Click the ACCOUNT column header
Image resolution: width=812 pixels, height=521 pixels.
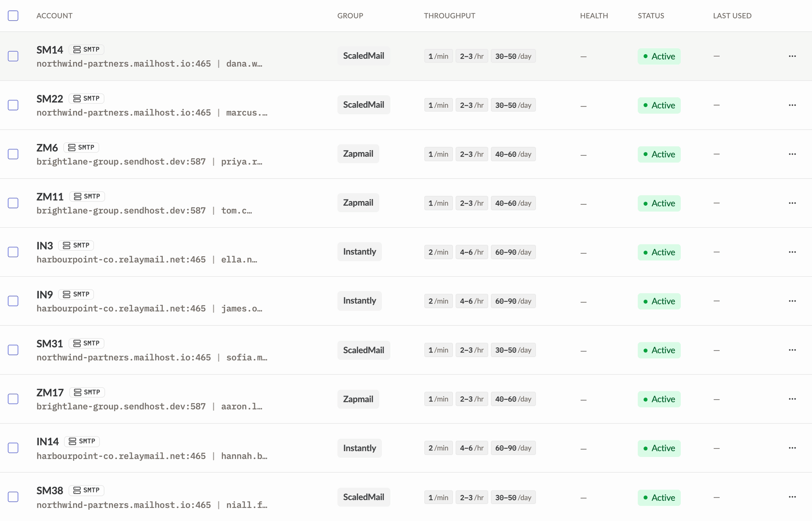[55, 16]
